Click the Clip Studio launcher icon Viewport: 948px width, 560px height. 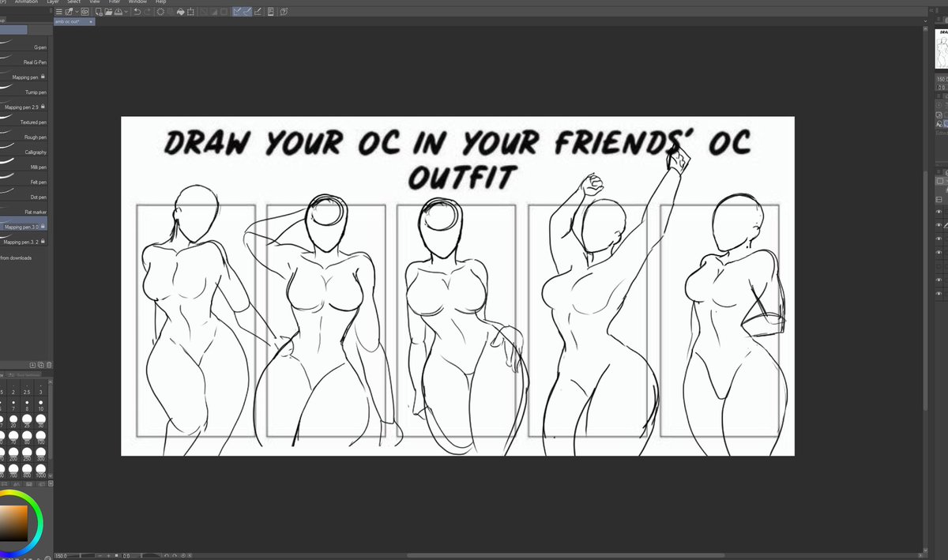coord(85,12)
